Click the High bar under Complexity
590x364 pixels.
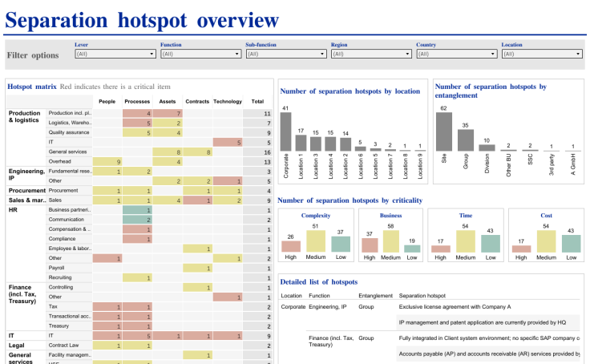pos(289,248)
